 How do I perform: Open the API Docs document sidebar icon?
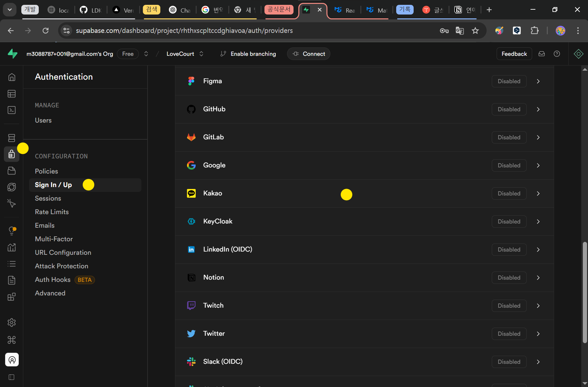tap(12, 280)
